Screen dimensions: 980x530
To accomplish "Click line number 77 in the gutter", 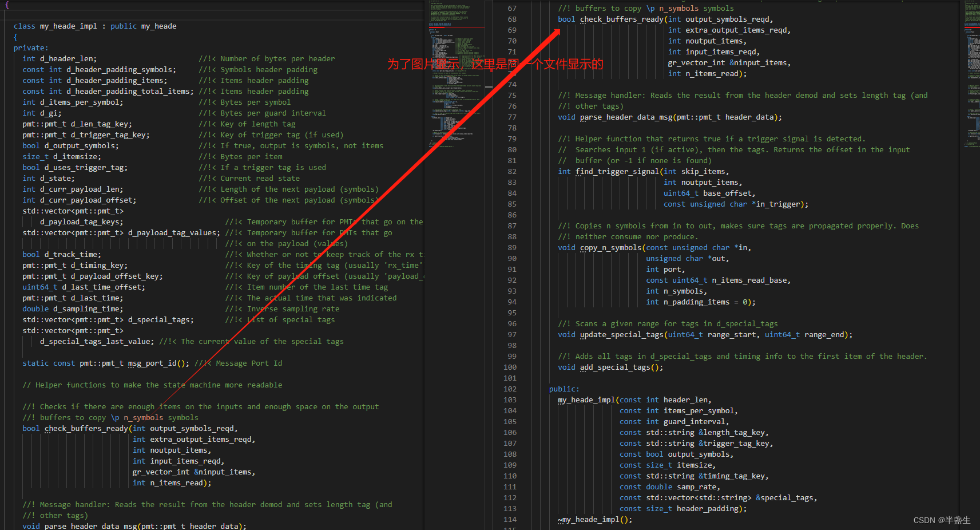I will (512, 117).
